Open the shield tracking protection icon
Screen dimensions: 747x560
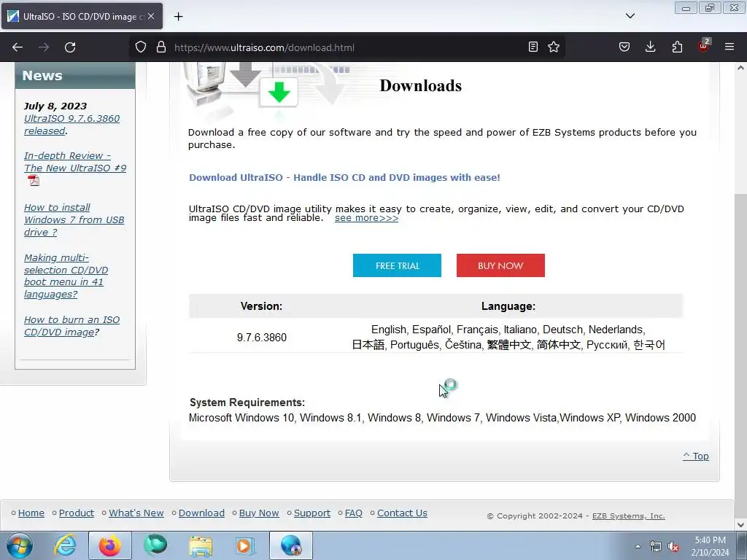(141, 47)
